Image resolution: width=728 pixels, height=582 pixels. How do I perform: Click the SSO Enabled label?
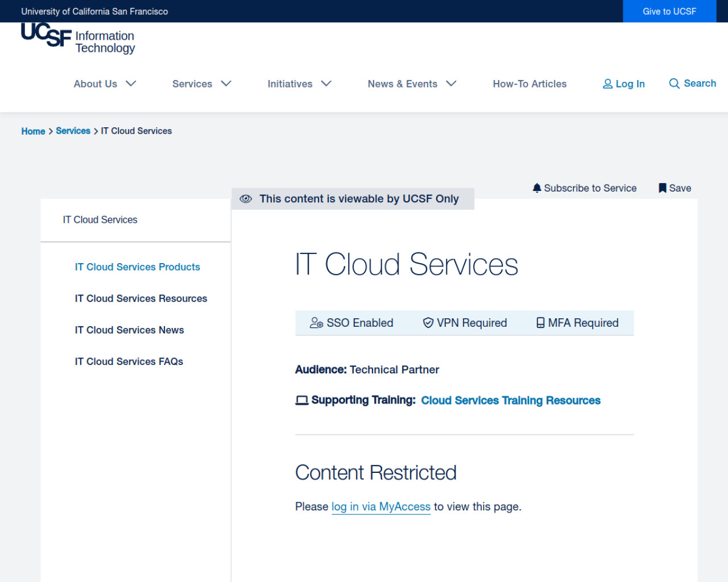click(x=360, y=323)
